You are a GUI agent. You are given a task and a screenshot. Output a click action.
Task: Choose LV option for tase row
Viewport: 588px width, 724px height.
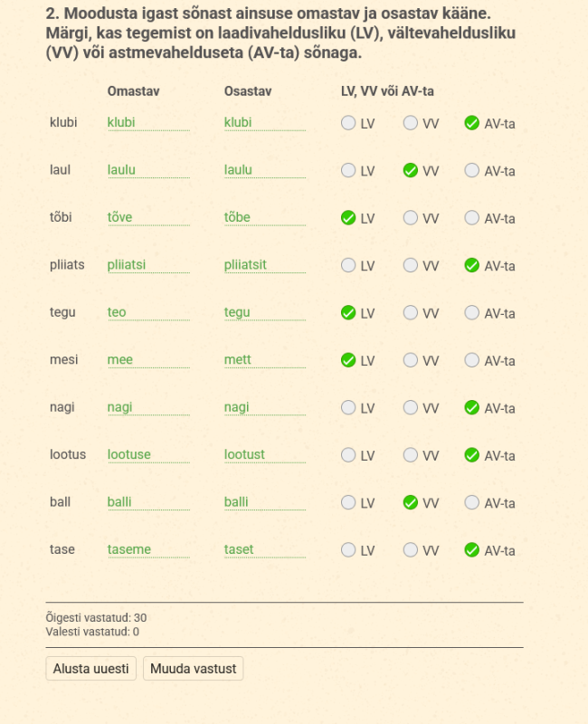348,550
